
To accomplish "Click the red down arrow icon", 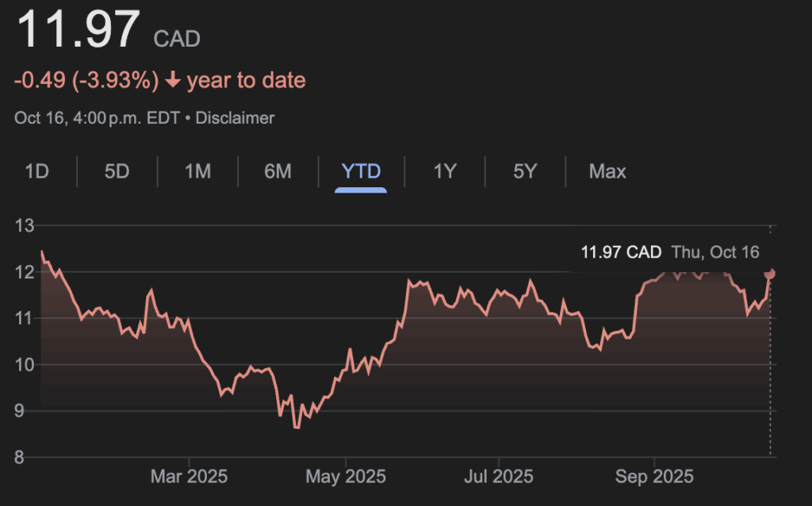I will pyautogui.click(x=173, y=81).
